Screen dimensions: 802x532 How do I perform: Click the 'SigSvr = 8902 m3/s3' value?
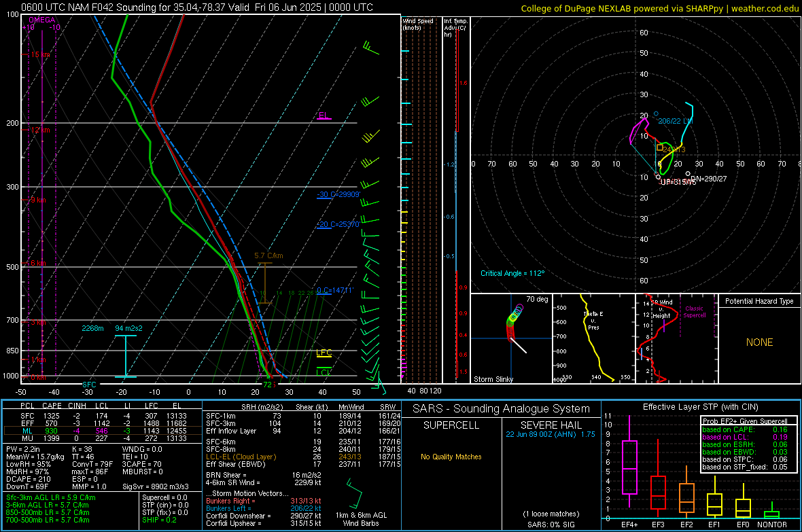(x=156, y=486)
